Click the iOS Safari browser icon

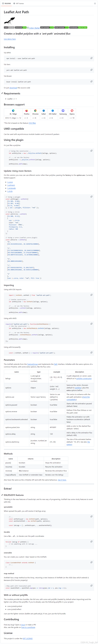52,111
